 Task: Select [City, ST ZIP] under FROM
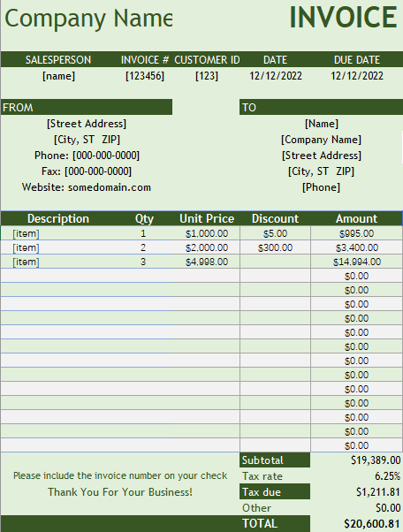[87, 140]
